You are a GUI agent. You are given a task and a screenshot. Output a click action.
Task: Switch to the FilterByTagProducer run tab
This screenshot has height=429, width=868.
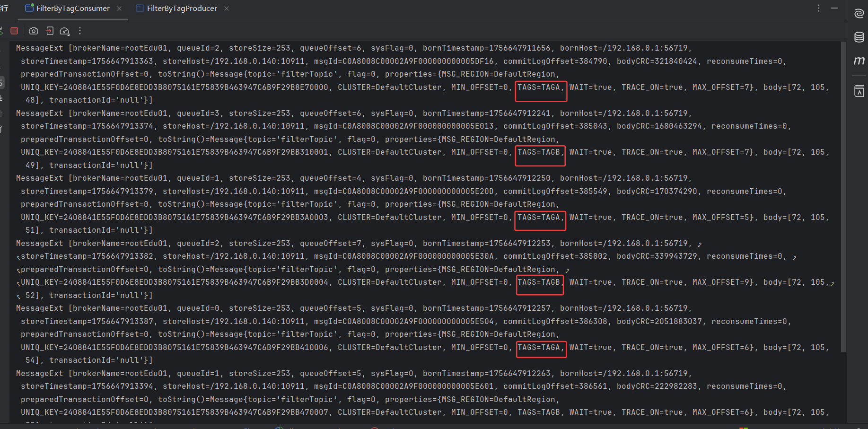click(x=177, y=9)
